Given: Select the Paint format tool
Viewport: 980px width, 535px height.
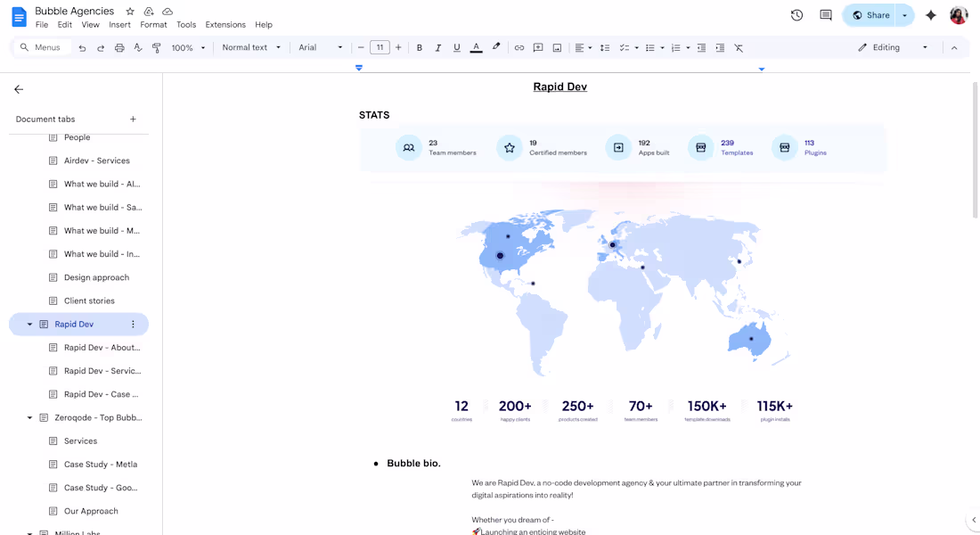Looking at the screenshot, I should tap(157, 47).
